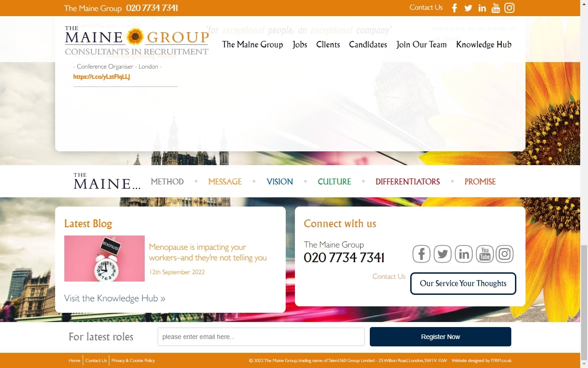Open The Maine Group menu item

pyautogui.click(x=253, y=45)
